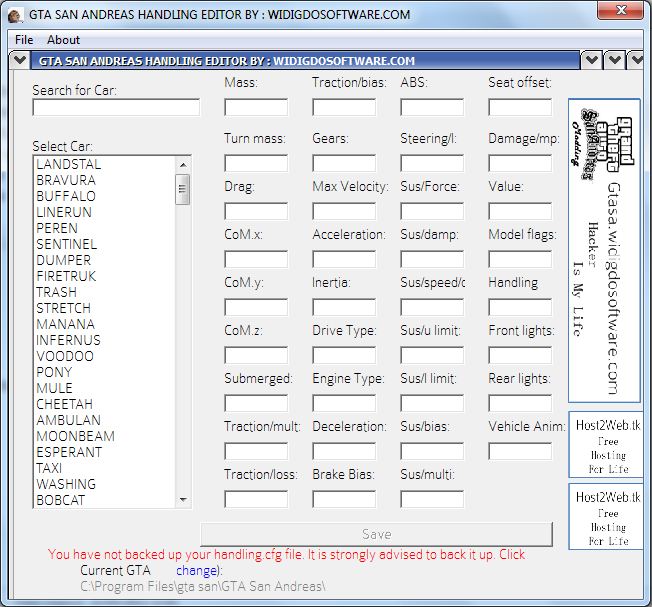Click the first chevron right of header bar

click(591, 61)
